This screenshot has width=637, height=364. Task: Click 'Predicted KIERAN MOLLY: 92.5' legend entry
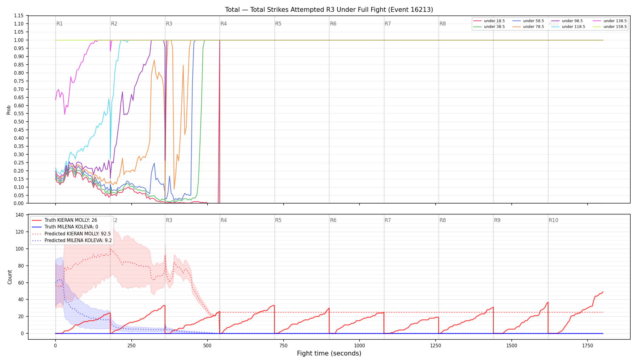click(71, 234)
